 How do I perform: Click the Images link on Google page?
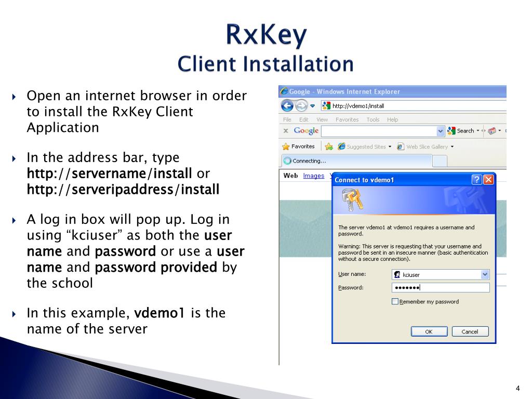point(313,176)
